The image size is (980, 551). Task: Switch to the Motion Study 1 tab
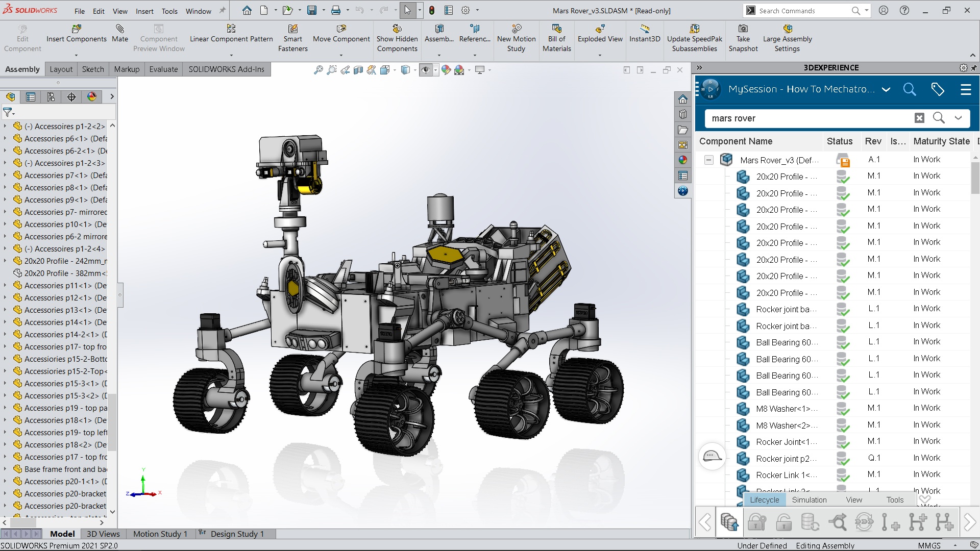pos(160,534)
